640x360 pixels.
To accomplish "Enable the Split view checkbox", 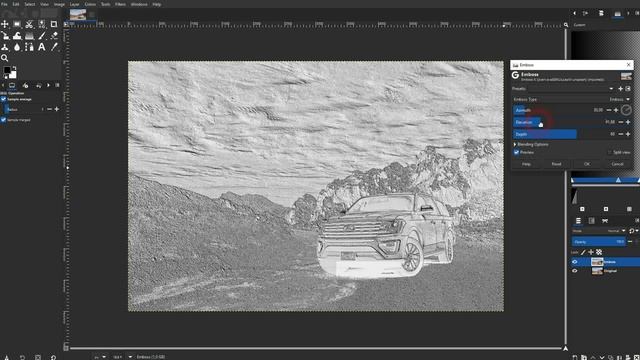I will 609,152.
